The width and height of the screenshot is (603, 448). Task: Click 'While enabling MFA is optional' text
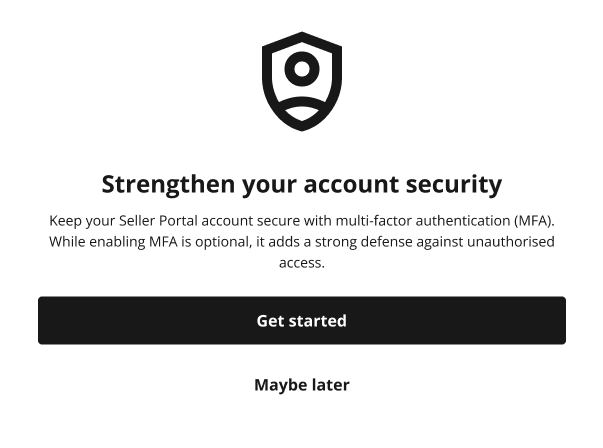pos(150,242)
